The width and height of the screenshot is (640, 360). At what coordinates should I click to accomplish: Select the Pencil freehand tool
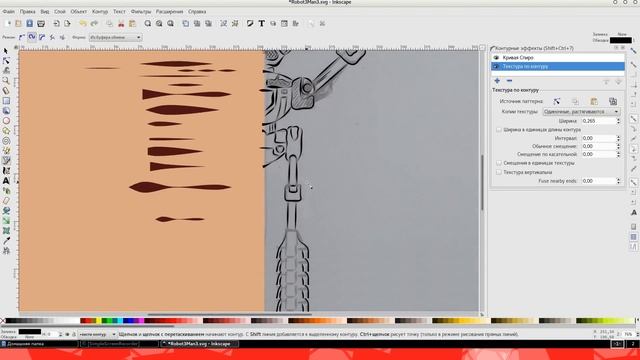click(6, 151)
